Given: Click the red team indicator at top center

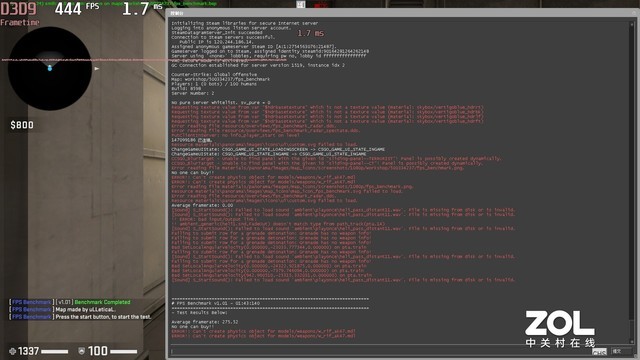Looking at the screenshot, I should coord(321,5).
